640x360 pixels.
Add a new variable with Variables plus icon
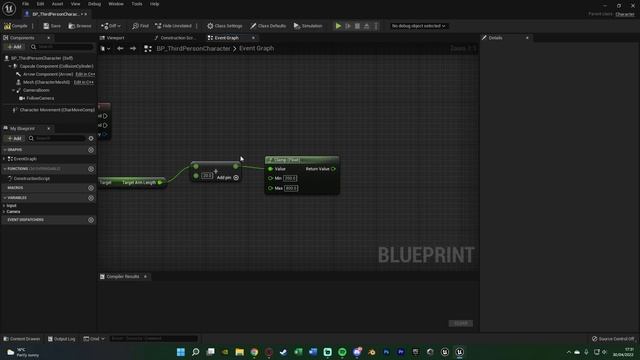coord(91,198)
